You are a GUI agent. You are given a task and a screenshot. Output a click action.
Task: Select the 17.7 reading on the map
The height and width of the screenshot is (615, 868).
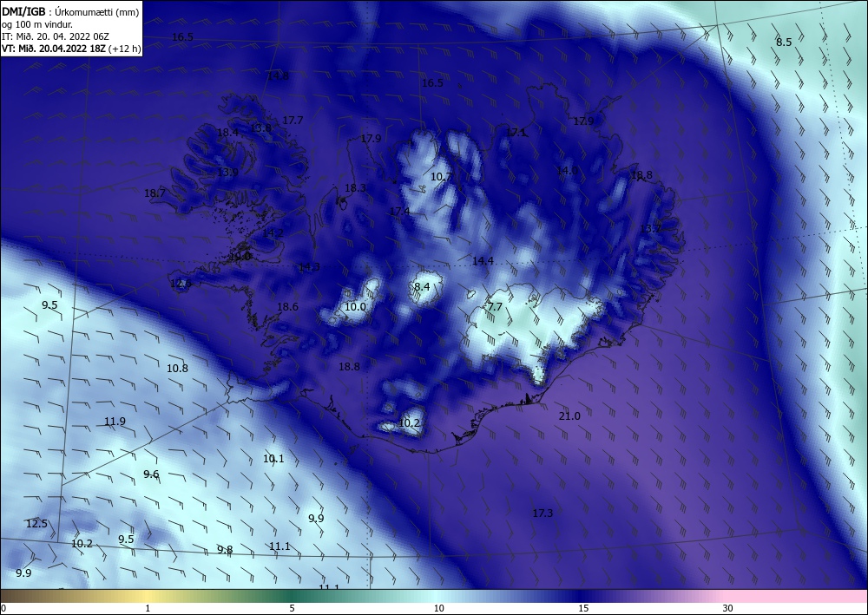coord(293,120)
